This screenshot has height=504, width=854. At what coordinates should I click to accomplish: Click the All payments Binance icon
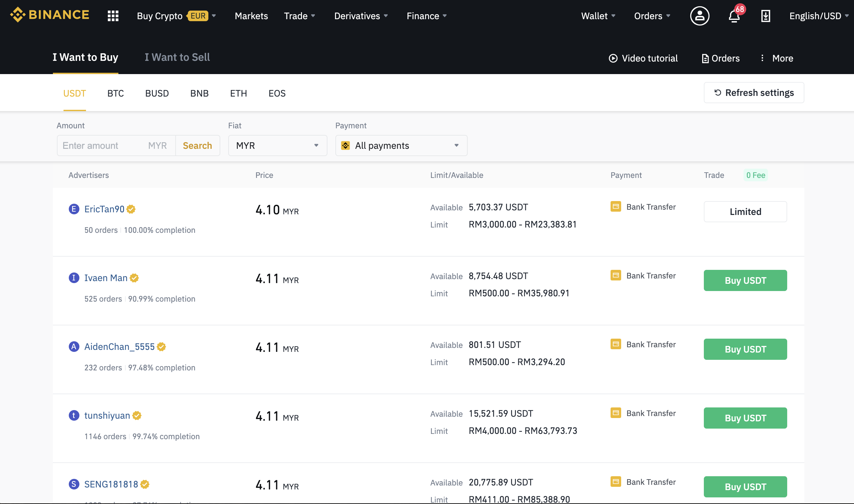point(345,146)
